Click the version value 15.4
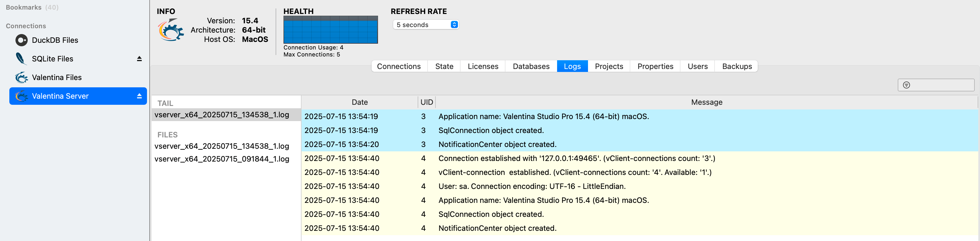Viewport: 980px width, 241px height. pos(250,20)
